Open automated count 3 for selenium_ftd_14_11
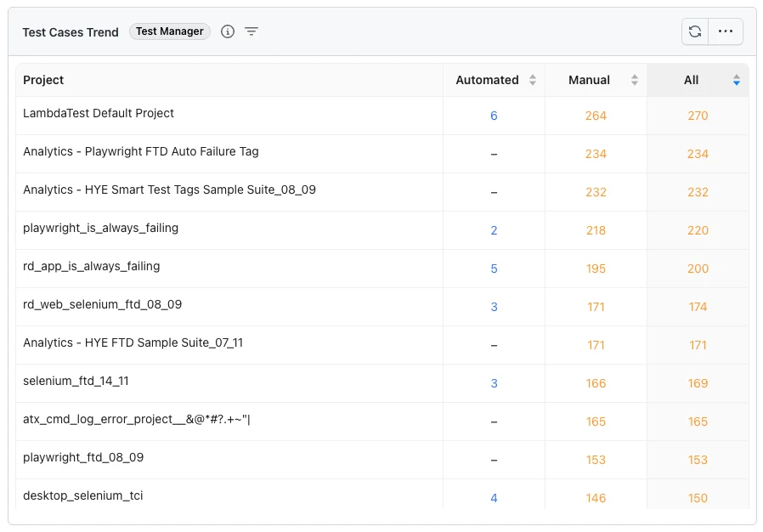 coord(494,383)
